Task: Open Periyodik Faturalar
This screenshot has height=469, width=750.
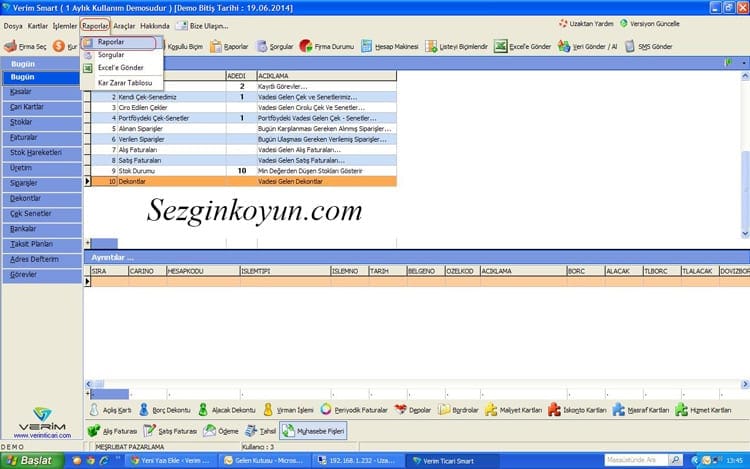Action: (354, 410)
